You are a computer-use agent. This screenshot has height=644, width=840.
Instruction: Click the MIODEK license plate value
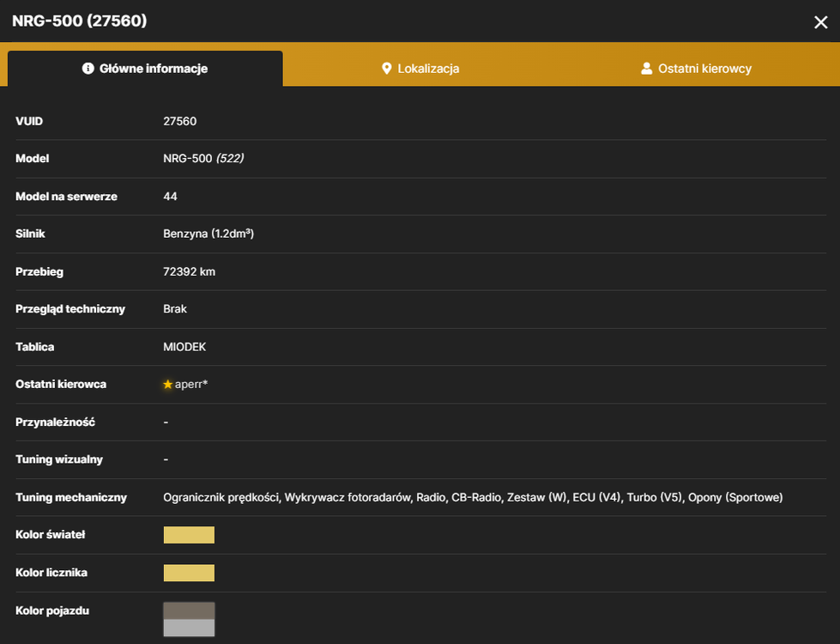[184, 347]
